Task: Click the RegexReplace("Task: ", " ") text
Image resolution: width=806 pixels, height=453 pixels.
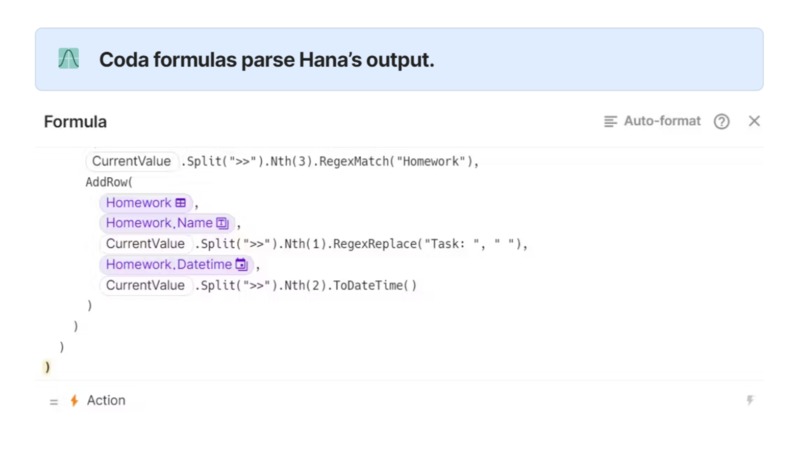Action: 427,244
